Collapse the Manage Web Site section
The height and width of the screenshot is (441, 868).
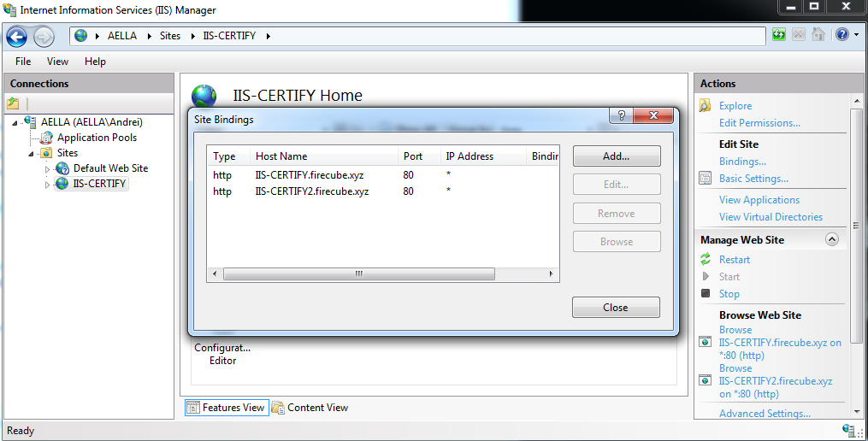pyautogui.click(x=831, y=239)
